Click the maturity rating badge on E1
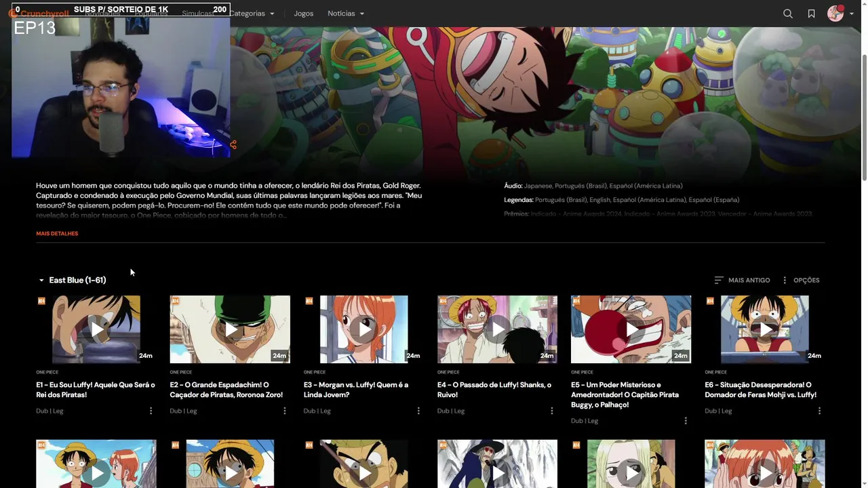Viewport: 868px width, 488px height. (41, 300)
